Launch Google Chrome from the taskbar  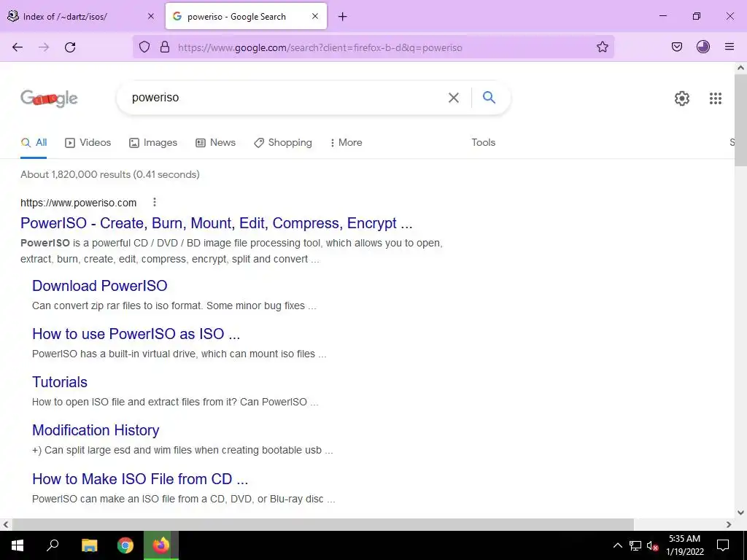(x=125, y=545)
